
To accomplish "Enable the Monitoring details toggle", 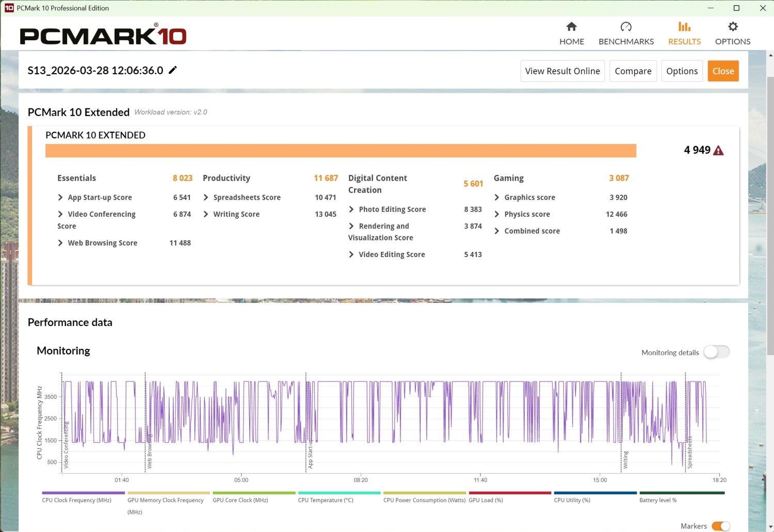I will 717,352.
